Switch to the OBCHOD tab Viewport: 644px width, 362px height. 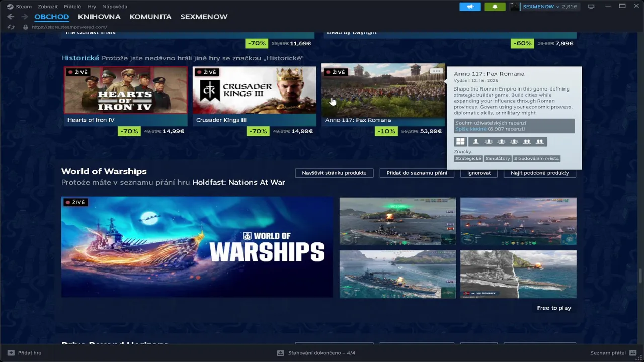pyautogui.click(x=51, y=17)
